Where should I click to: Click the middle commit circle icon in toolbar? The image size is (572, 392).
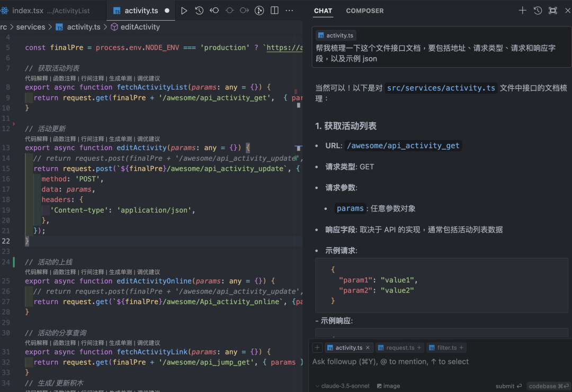click(229, 11)
